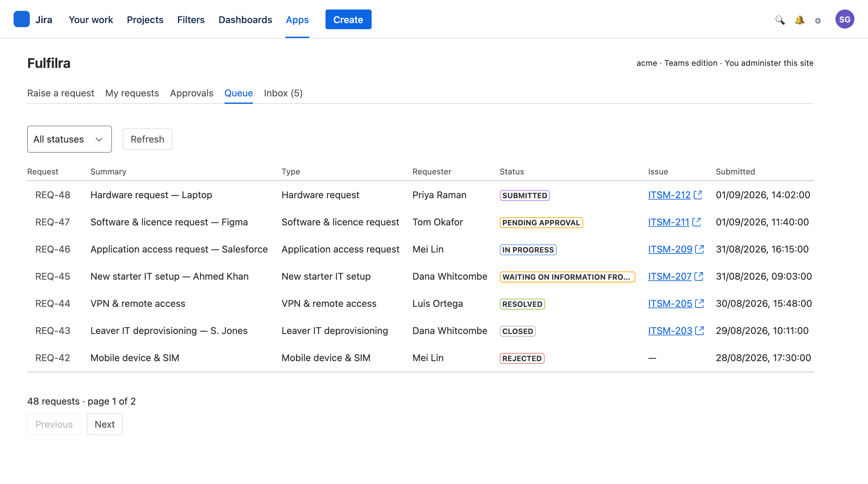Open the Filters menu
The height and width of the screenshot is (484, 868).
click(x=191, y=20)
